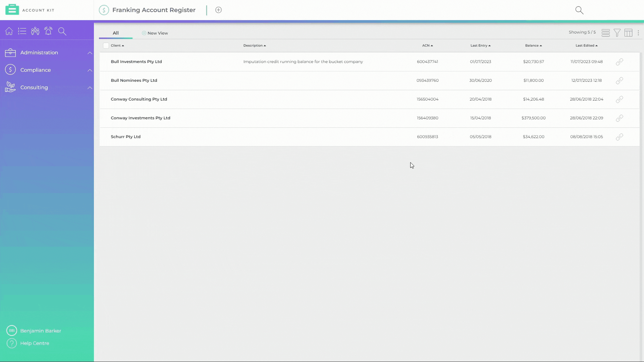Open the vertical three-dot more menu
Image resolution: width=644 pixels, height=362 pixels.
pos(638,33)
